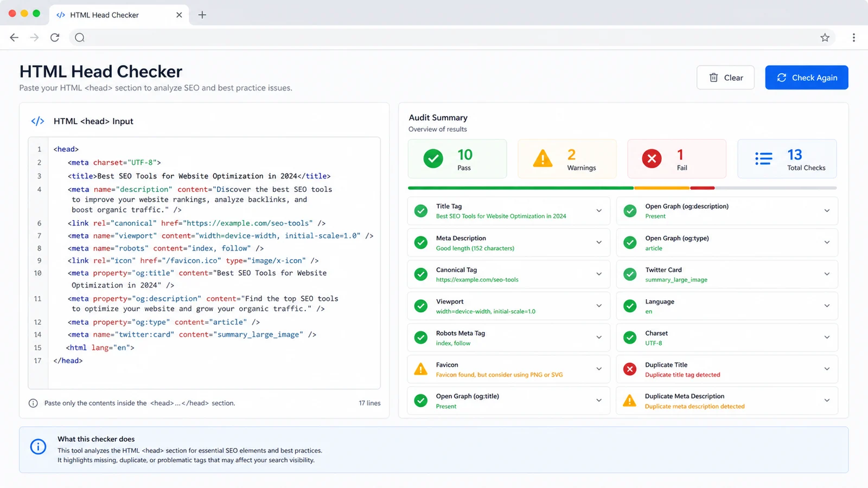This screenshot has height=488, width=868.
Task: Click the title tag line in code editor
Action: click(x=199, y=176)
